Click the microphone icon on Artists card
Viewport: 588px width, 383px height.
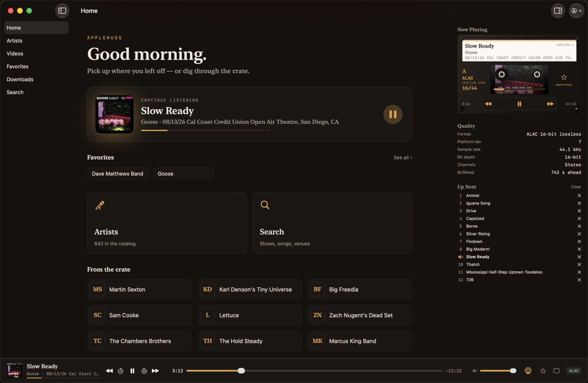[x=100, y=205]
